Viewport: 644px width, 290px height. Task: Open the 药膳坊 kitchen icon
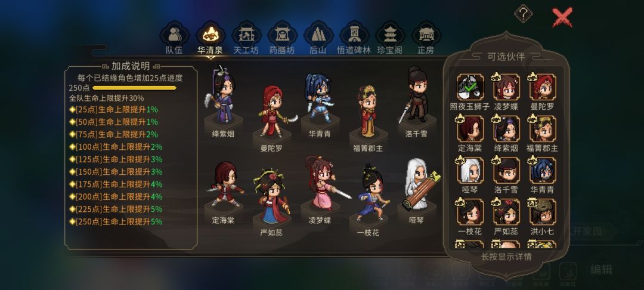pyautogui.click(x=283, y=35)
